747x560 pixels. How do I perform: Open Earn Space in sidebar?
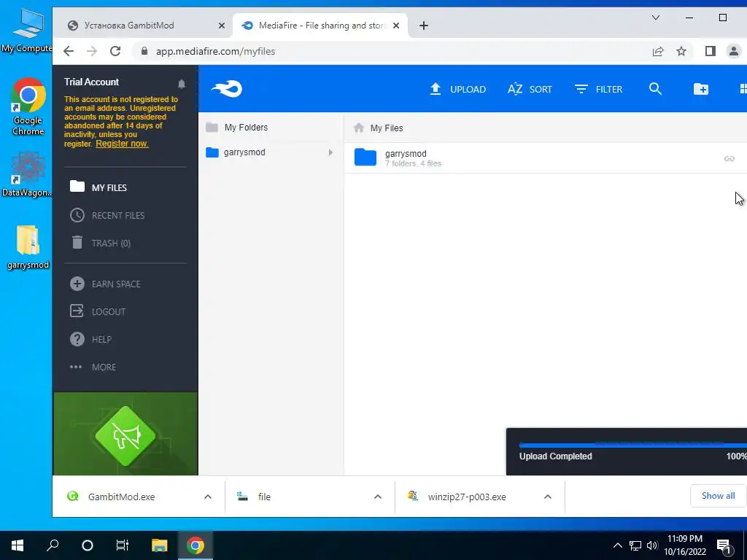pos(105,284)
